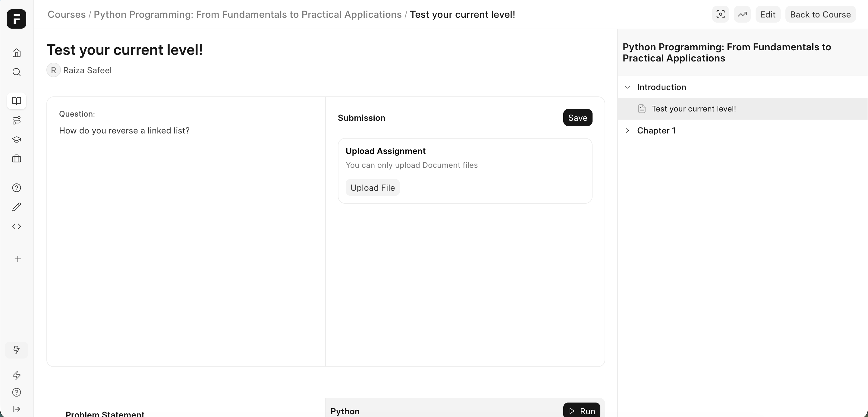Open the graduation cap icon
This screenshot has height=417, width=868.
tap(17, 140)
